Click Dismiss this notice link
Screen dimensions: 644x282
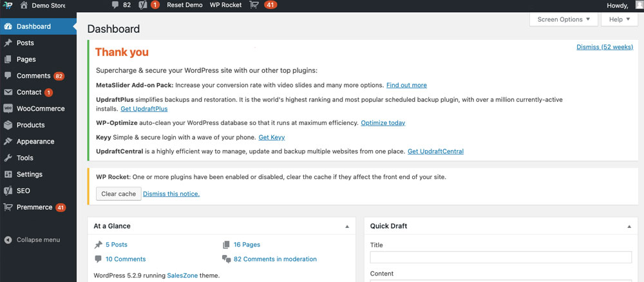171,194
